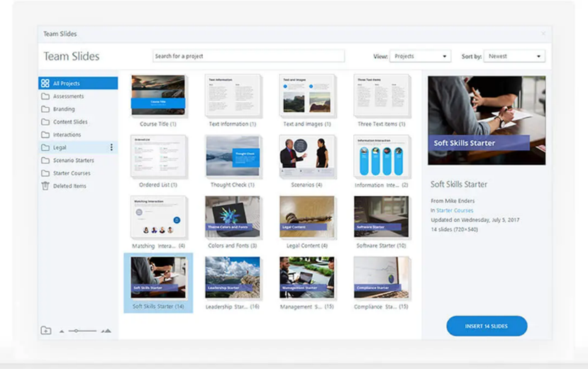Select the Management Starter thumbnail
Image resolution: width=588 pixels, height=369 pixels.
point(306,277)
